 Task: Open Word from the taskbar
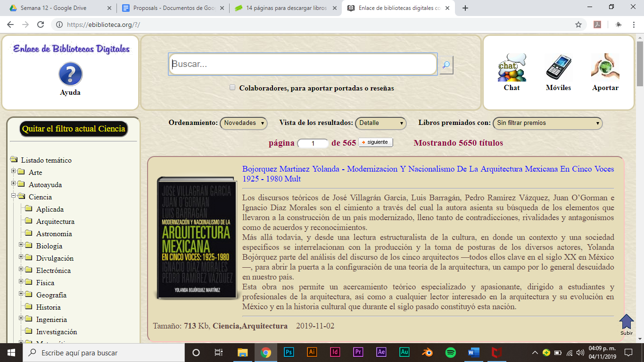pos(474,352)
